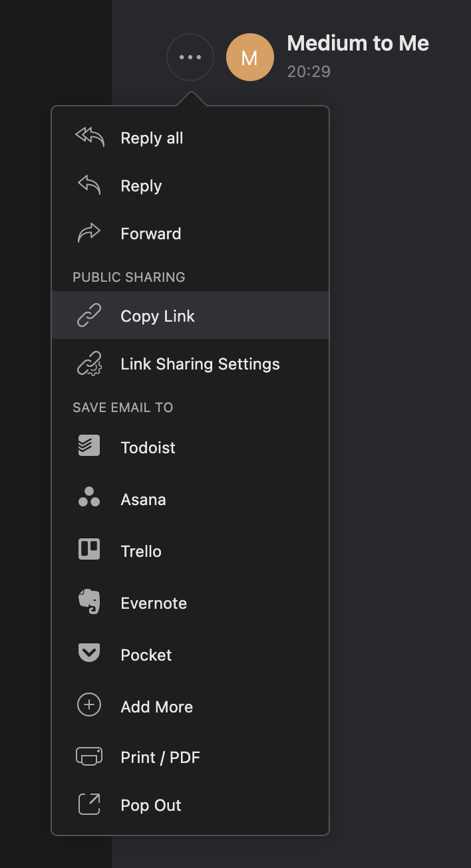Select the Copy Link menu label
471x868 pixels.
[158, 316]
